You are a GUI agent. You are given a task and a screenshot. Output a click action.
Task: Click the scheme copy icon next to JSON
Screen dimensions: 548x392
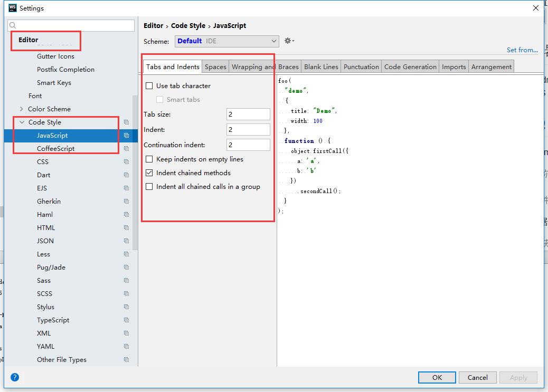click(x=127, y=241)
